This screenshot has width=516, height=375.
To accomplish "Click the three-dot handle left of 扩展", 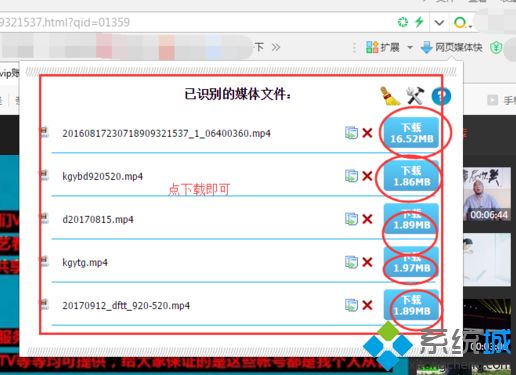I will pyautogui.click(x=354, y=48).
